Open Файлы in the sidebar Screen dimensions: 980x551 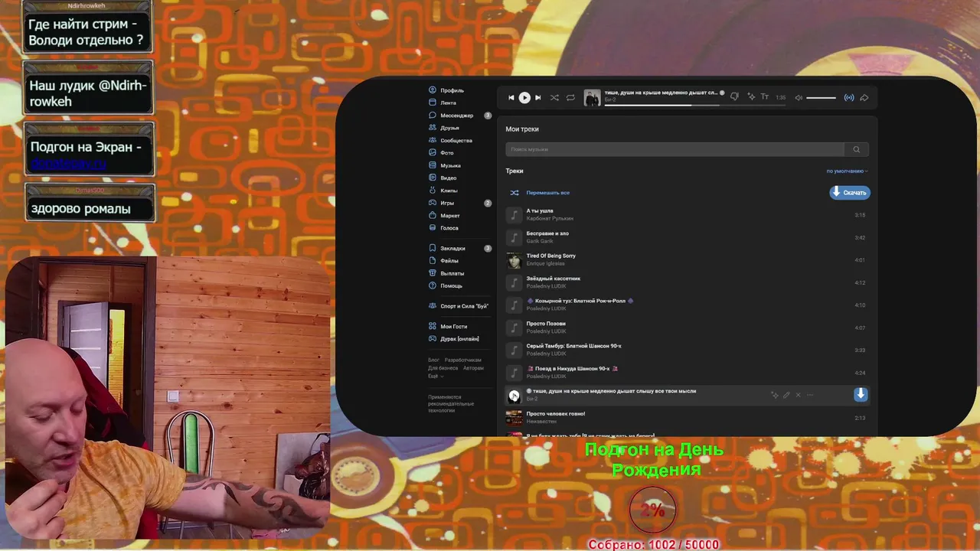tap(443, 260)
